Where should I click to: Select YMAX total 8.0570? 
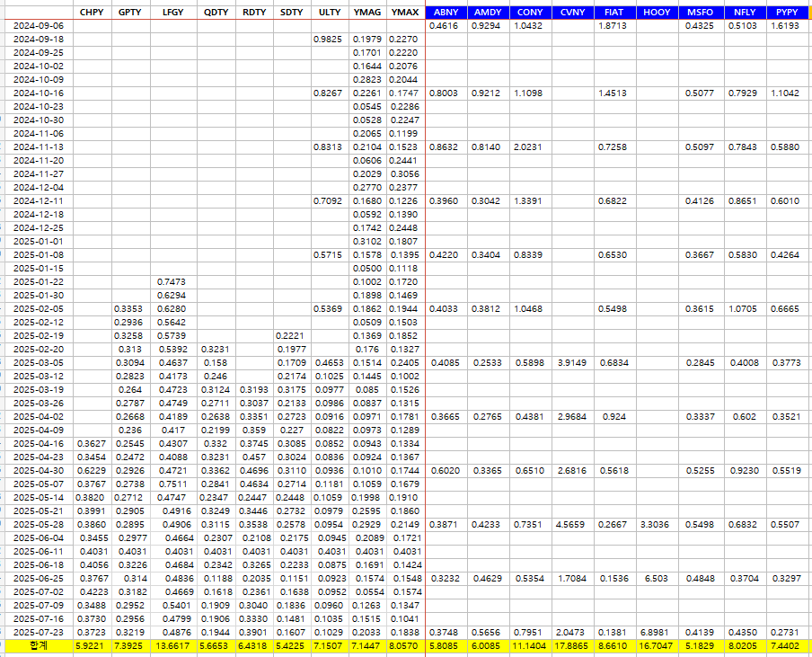[404, 646]
